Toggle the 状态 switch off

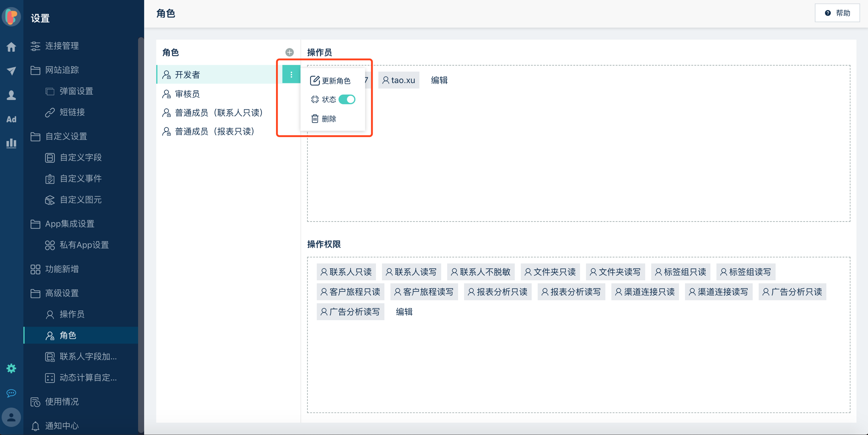[x=347, y=99]
